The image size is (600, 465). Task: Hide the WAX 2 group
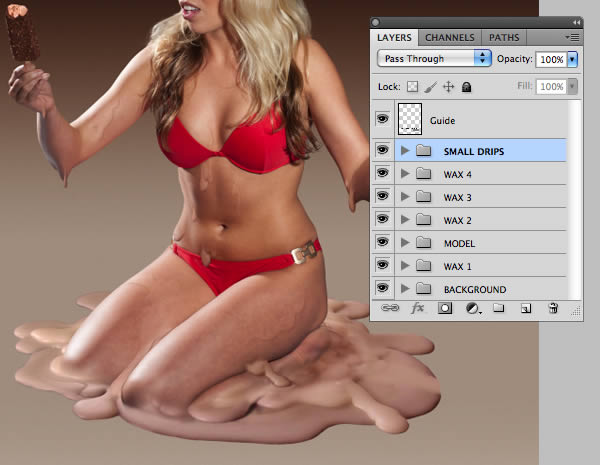click(x=382, y=219)
